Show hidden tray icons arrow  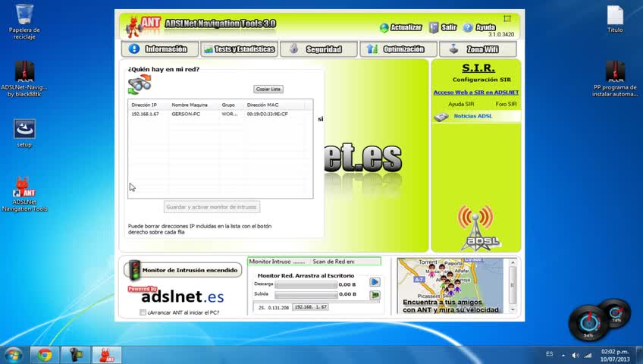click(x=563, y=356)
